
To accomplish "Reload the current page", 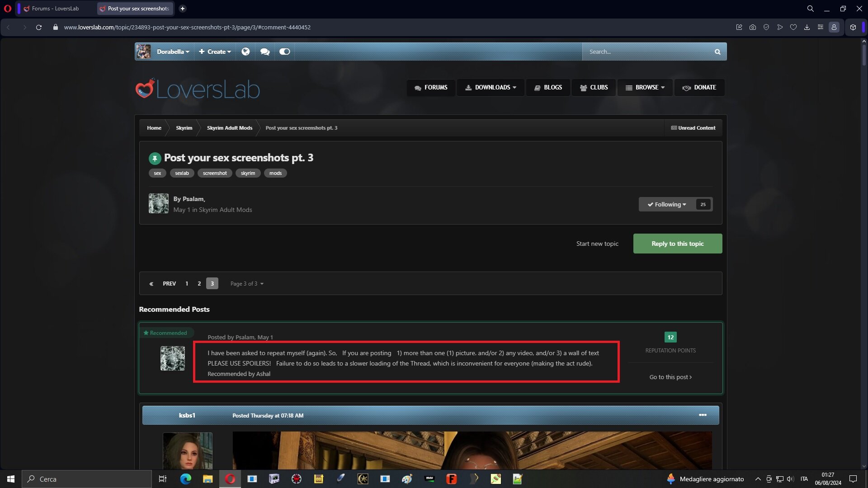I will coord(39,28).
